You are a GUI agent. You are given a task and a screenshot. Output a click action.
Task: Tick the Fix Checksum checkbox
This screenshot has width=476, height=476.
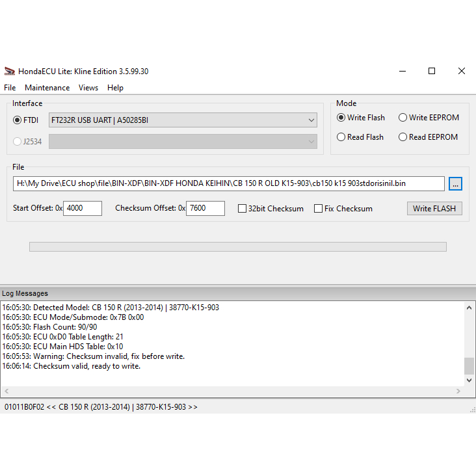tap(319, 209)
